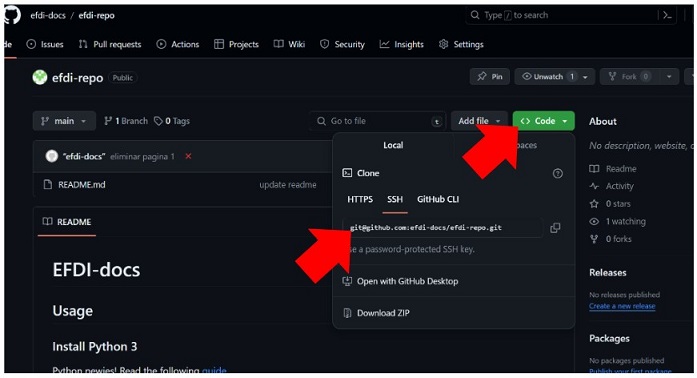Click the fork icon next to 0 forks
The image size is (697, 378).
coord(594,239)
